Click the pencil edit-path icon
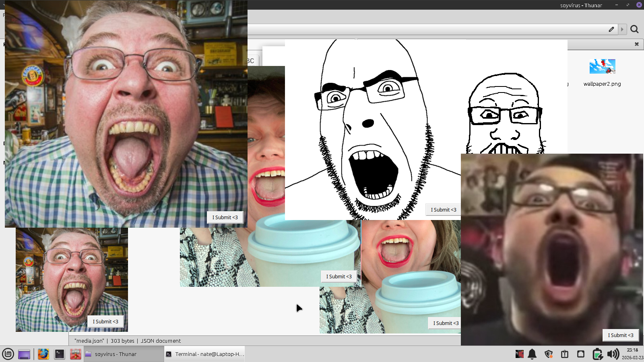Viewport: 644px width, 362px height. pos(611,29)
